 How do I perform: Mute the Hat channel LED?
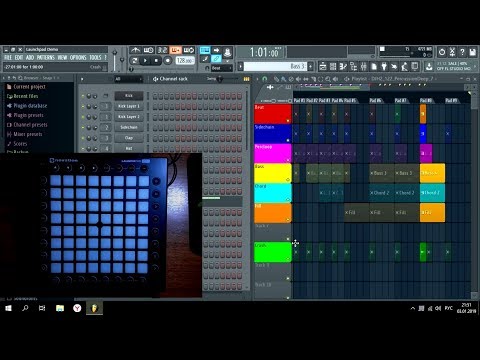83,149
